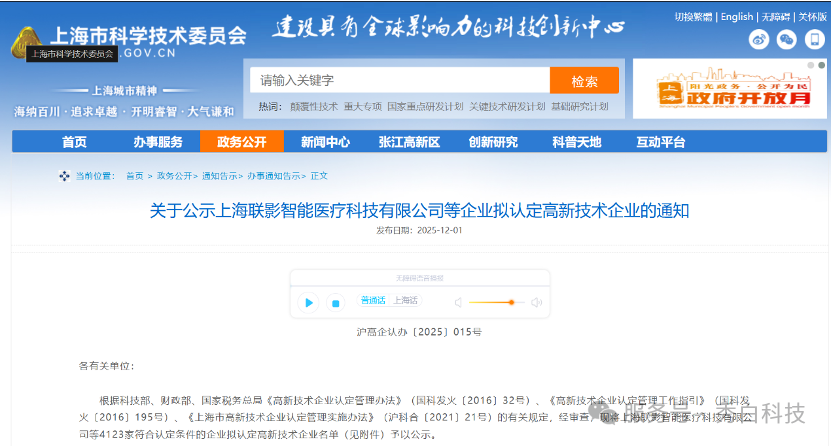
Task: Select 上海话 voice option
Action: [x=405, y=300]
